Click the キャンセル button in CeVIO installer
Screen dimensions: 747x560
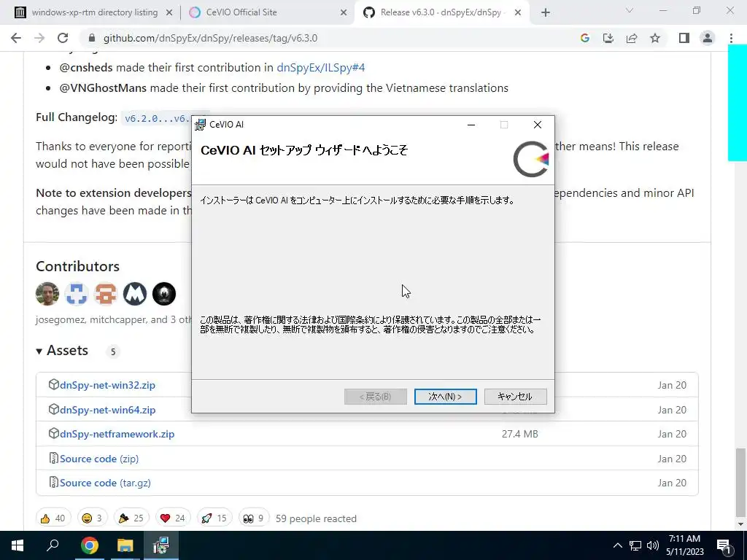tap(515, 396)
